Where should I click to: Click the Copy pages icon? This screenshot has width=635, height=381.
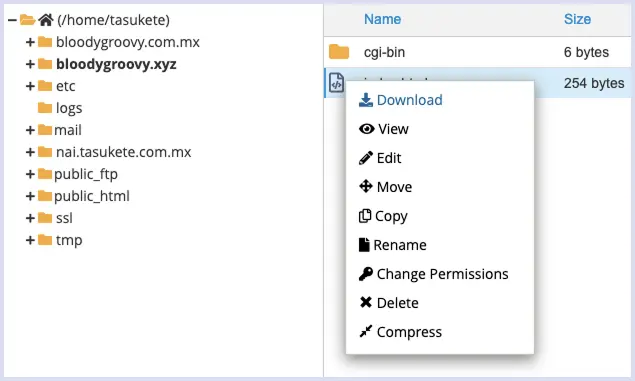tap(365, 215)
